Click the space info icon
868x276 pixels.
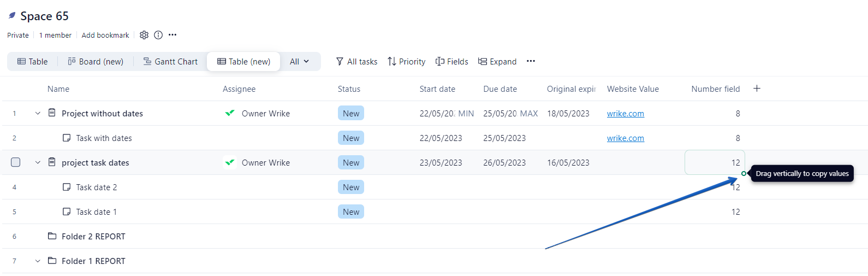(x=158, y=35)
